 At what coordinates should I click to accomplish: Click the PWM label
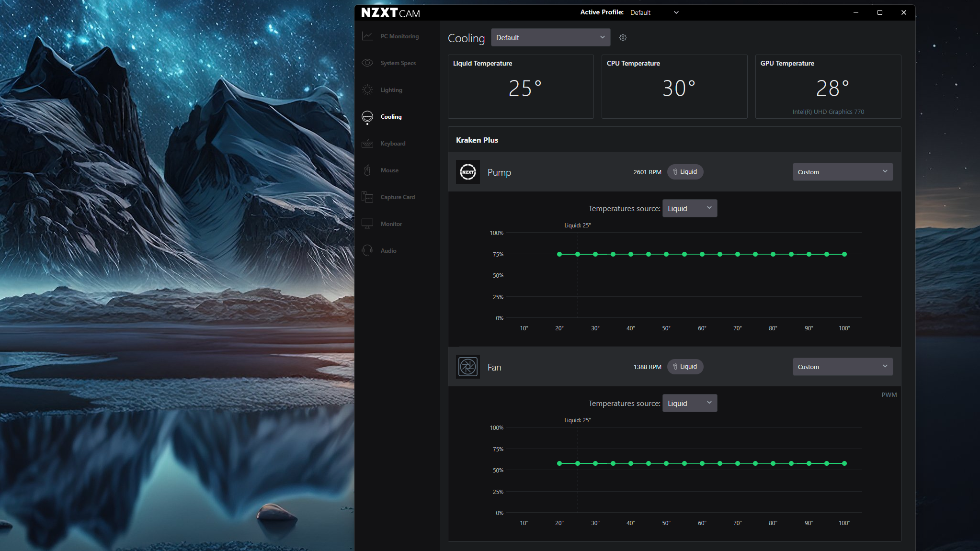889,395
